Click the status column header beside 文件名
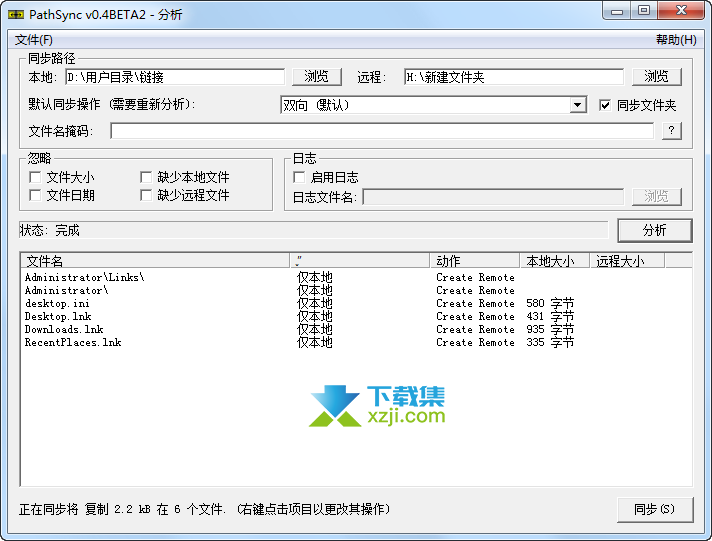This screenshot has width=712, height=541. point(360,261)
